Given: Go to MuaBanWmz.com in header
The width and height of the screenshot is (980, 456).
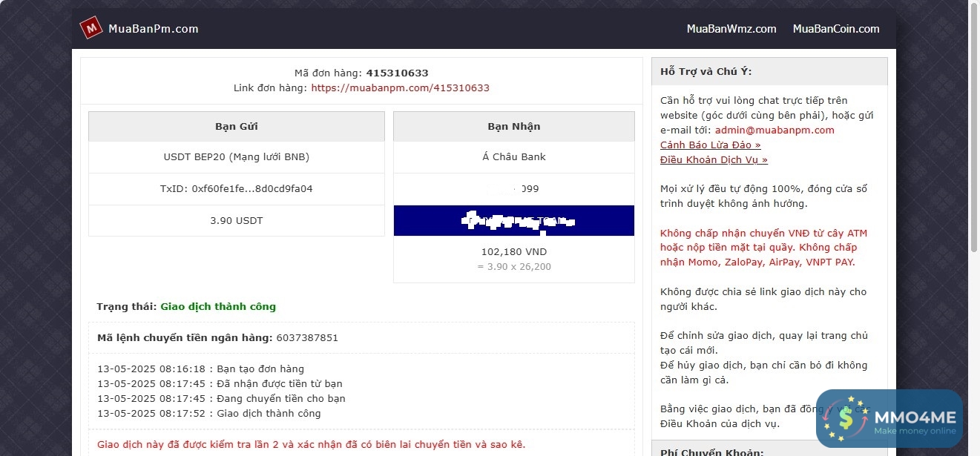Looking at the screenshot, I should 731,29.
